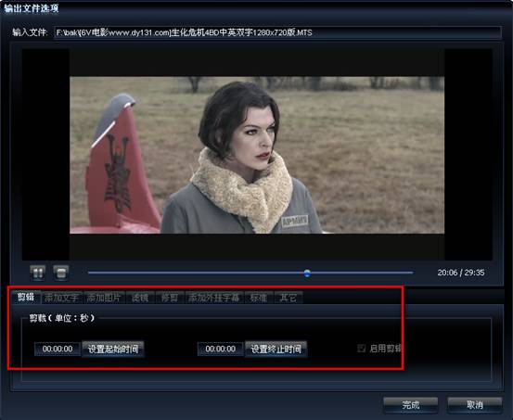Switch to the 标准 tab

pyautogui.click(x=259, y=298)
